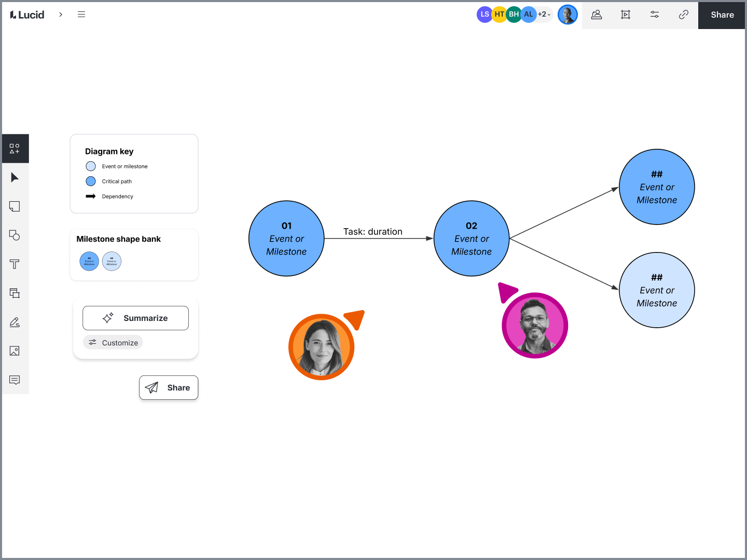Image resolution: width=747 pixels, height=560 pixels.
Task: Click the Share button with paper plane
Action: pyautogui.click(x=169, y=387)
